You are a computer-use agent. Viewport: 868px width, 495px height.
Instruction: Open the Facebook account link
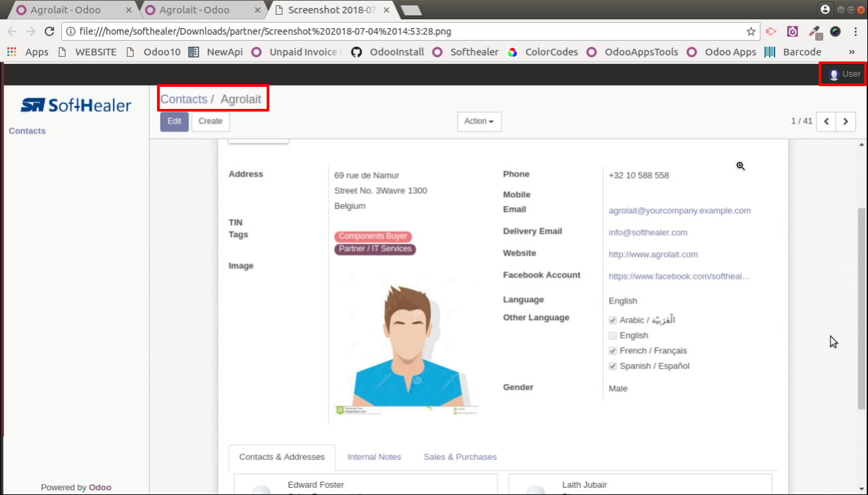pos(680,276)
